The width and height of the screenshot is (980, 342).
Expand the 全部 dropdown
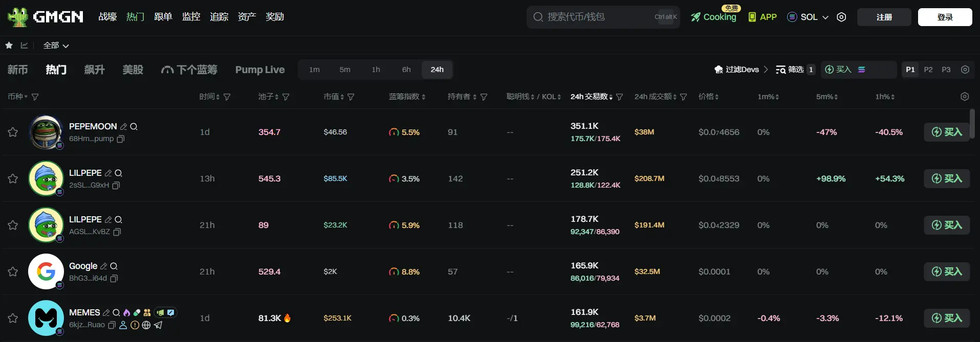tap(56, 45)
